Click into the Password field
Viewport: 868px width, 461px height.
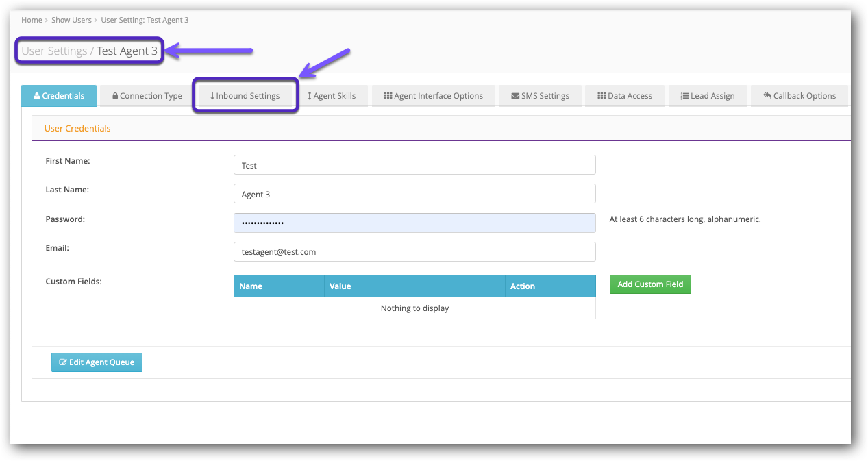pos(414,223)
